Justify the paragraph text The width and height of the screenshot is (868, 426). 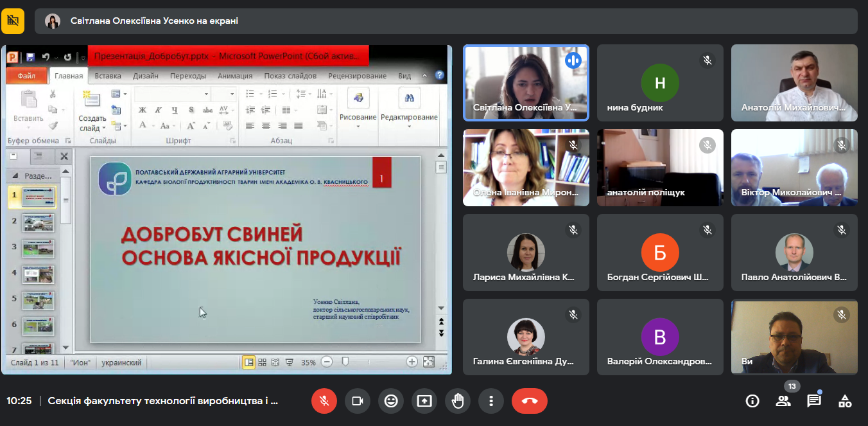(x=297, y=126)
